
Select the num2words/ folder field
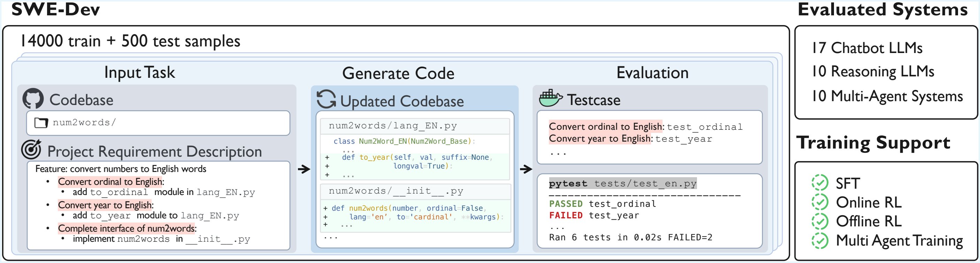click(158, 123)
